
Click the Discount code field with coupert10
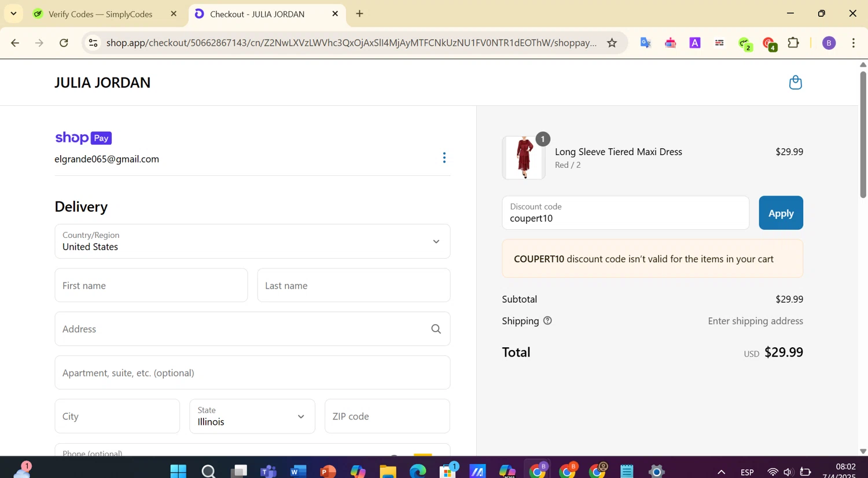(x=626, y=213)
